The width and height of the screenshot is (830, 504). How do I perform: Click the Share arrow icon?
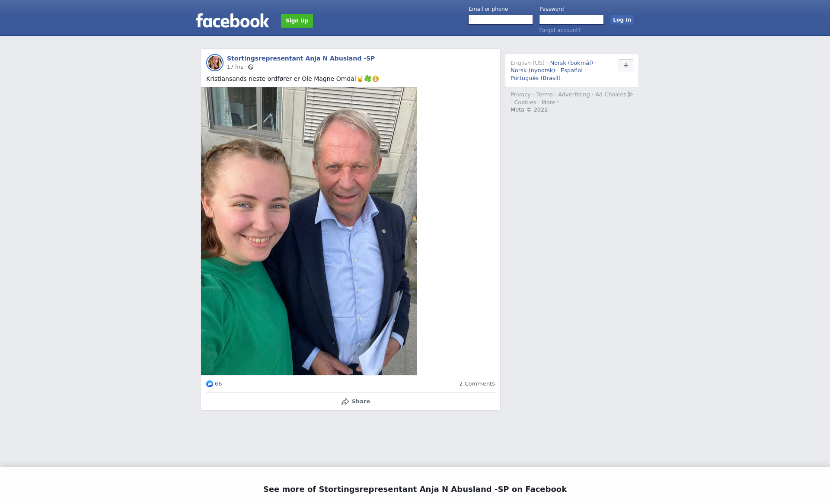[345, 402]
